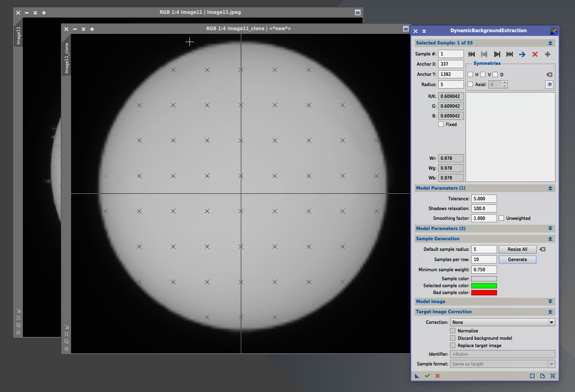Collapse the Sample Generation section
The height and width of the screenshot is (392, 575).
click(550, 239)
